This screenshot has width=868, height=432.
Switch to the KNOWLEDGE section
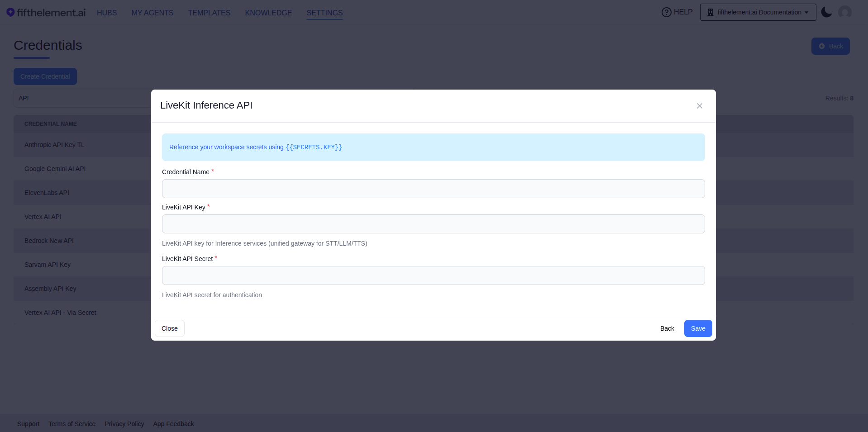tap(268, 13)
